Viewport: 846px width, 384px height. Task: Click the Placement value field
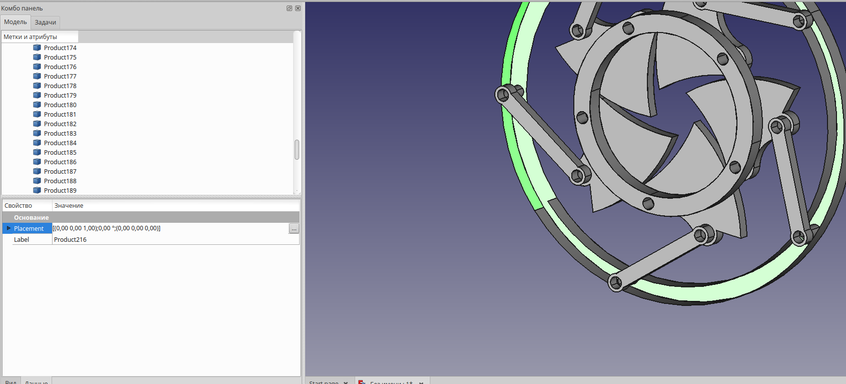pyautogui.click(x=170, y=229)
